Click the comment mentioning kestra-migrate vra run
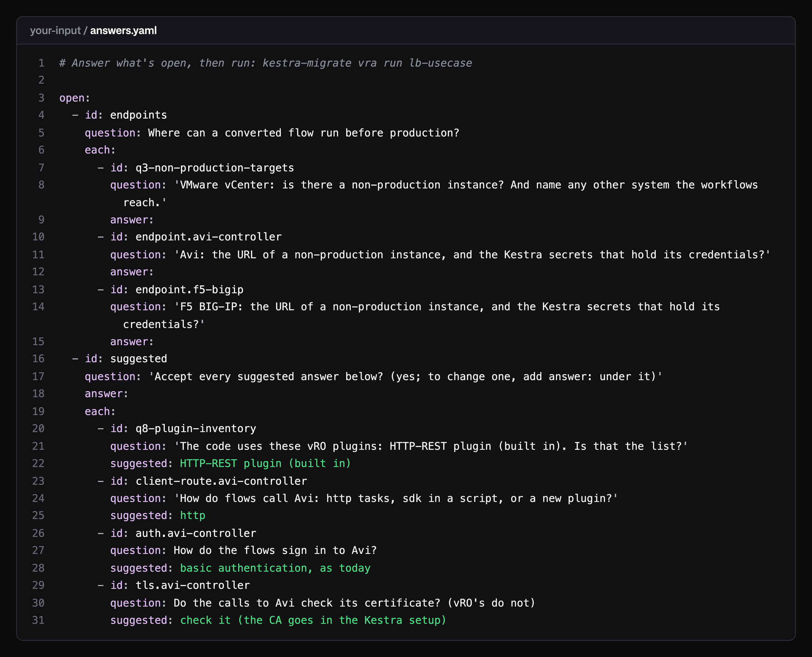This screenshot has height=657, width=812. point(266,63)
